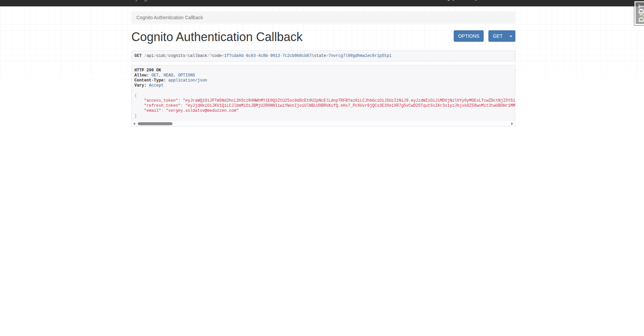The width and height of the screenshot is (644, 336).
Task: Select the page heading Cognito Authentication Callback
Action: coord(217,37)
